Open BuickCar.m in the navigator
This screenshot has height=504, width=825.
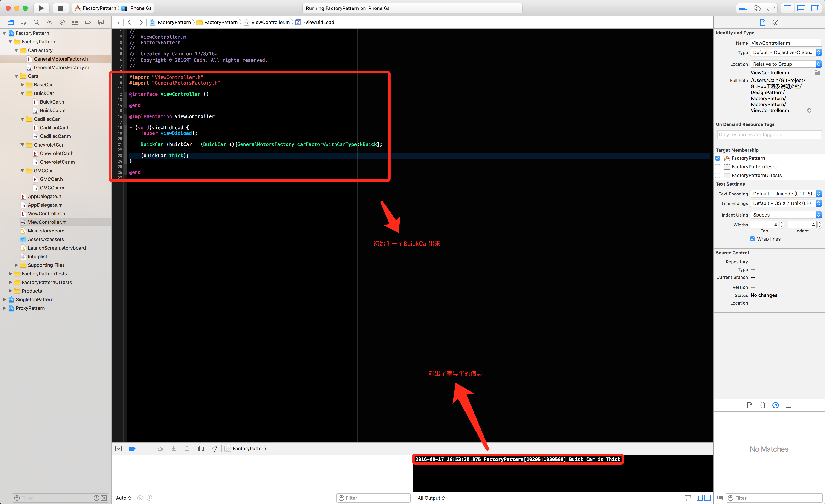(x=53, y=110)
